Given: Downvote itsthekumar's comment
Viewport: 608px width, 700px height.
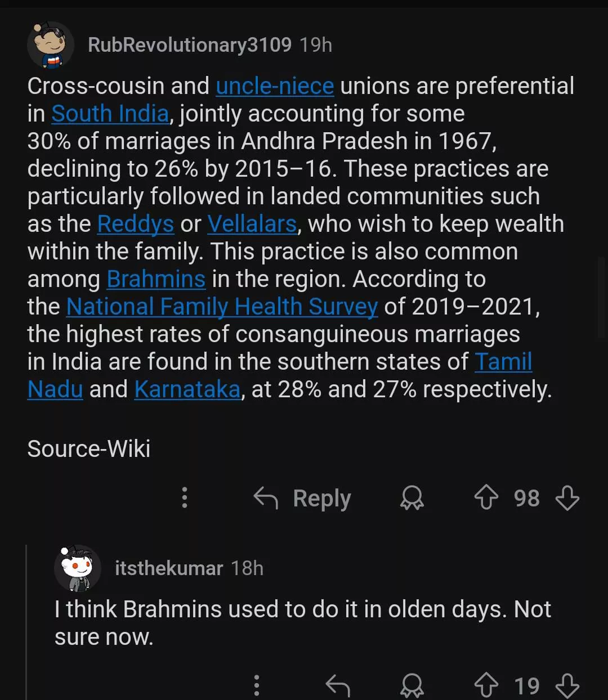Looking at the screenshot, I should (567, 685).
